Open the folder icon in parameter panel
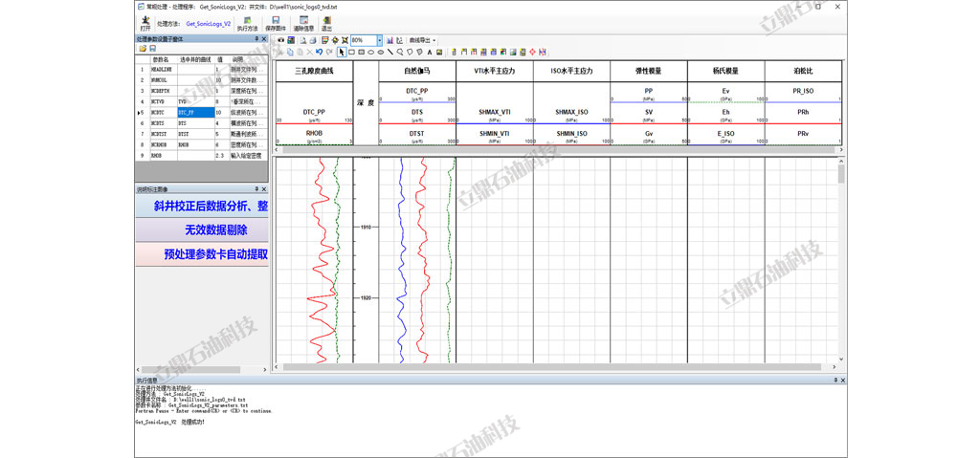Image resolution: width=980 pixels, height=458 pixels. click(143, 48)
